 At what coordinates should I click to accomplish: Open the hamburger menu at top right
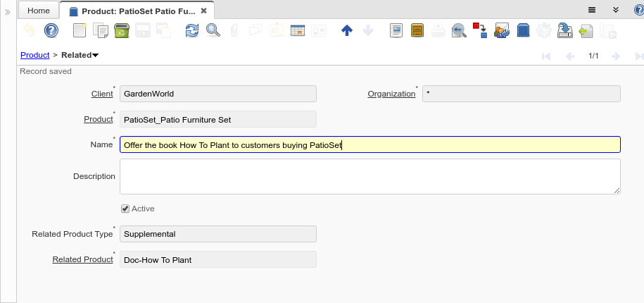592,10
